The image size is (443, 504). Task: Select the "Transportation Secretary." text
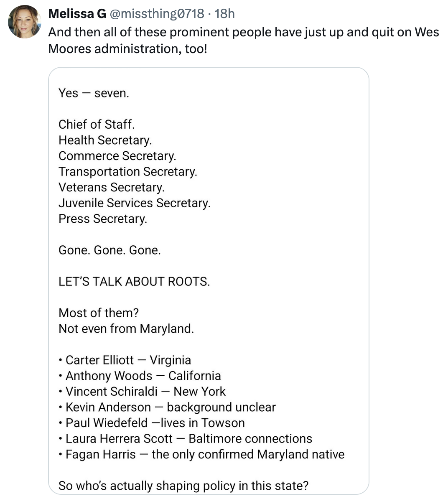tap(127, 171)
